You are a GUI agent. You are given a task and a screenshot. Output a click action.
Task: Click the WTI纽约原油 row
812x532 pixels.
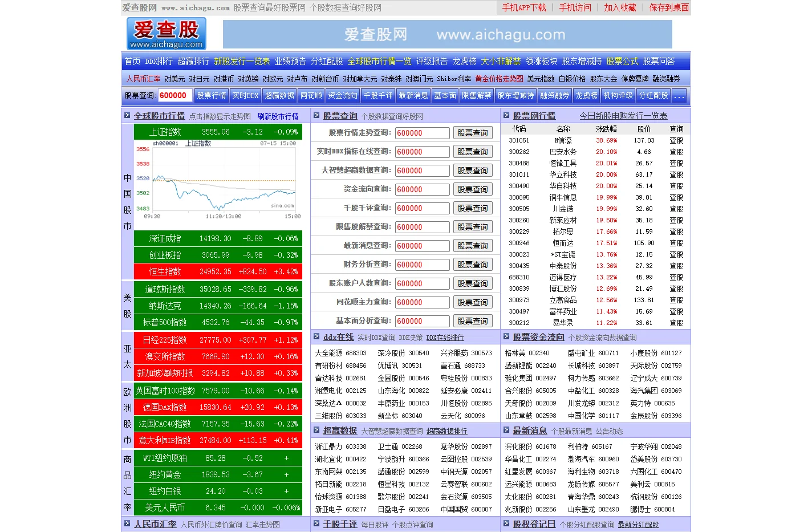point(218,458)
